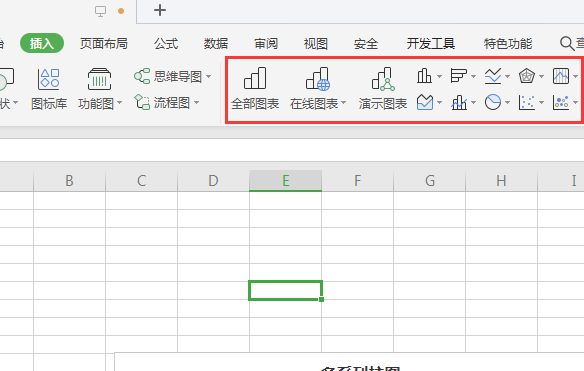Switch to the 特色功能 tab
584x371 pixels.
click(x=508, y=44)
